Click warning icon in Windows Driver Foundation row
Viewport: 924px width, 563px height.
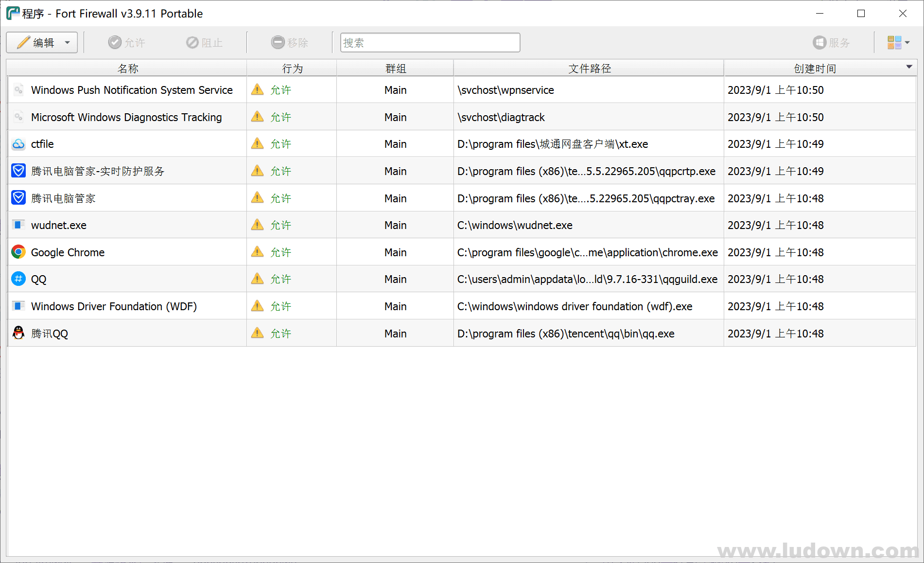(x=257, y=306)
